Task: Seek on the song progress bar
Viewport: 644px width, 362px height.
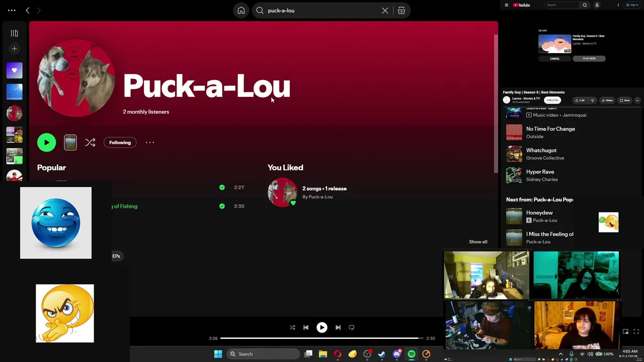Action: (322, 338)
